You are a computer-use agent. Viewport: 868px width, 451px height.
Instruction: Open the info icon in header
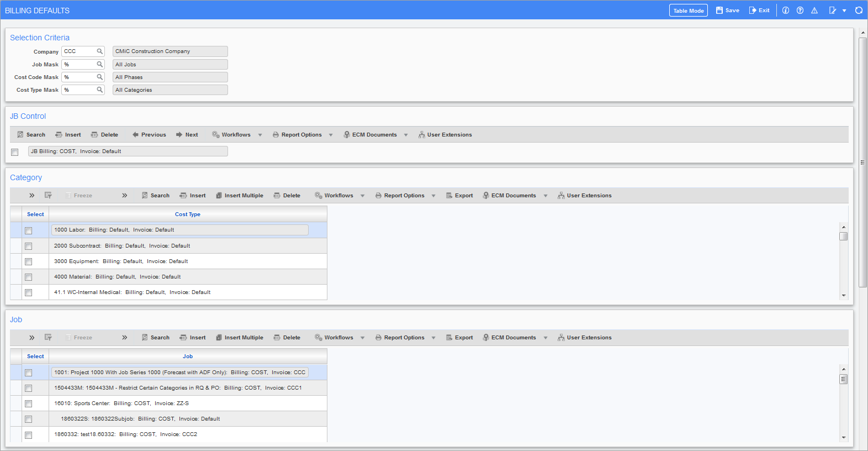coord(786,11)
